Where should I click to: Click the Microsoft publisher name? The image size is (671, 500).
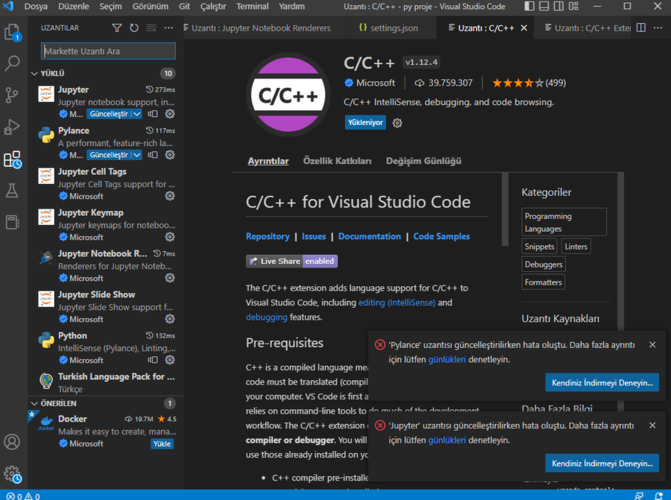(375, 83)
